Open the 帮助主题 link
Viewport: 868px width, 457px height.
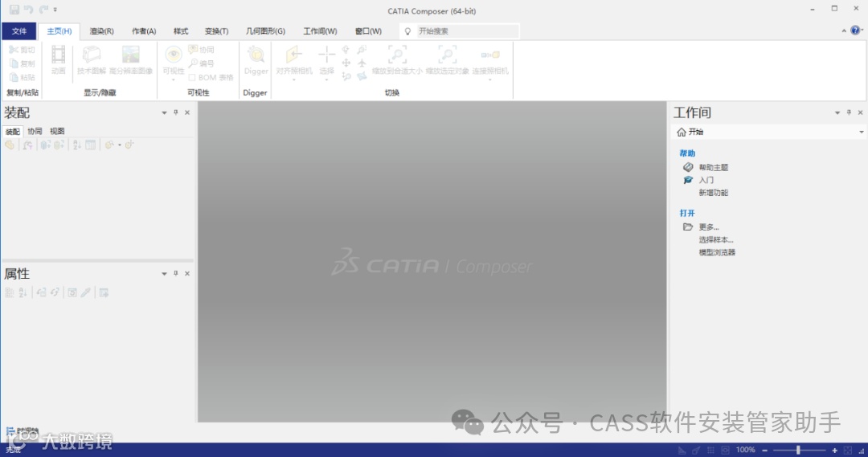(713, 168)
